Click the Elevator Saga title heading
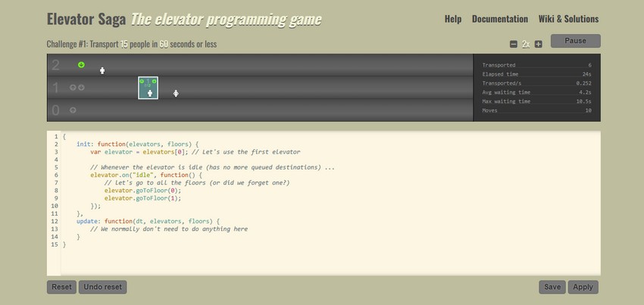This screenshot has height=305, width=644. pos(86,19)
